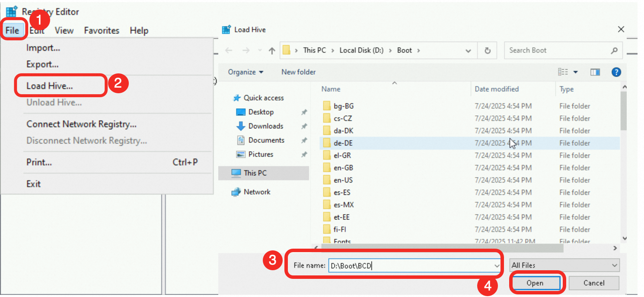
Task: Select the el-GR folder icon
Action: tap(327, 155)
